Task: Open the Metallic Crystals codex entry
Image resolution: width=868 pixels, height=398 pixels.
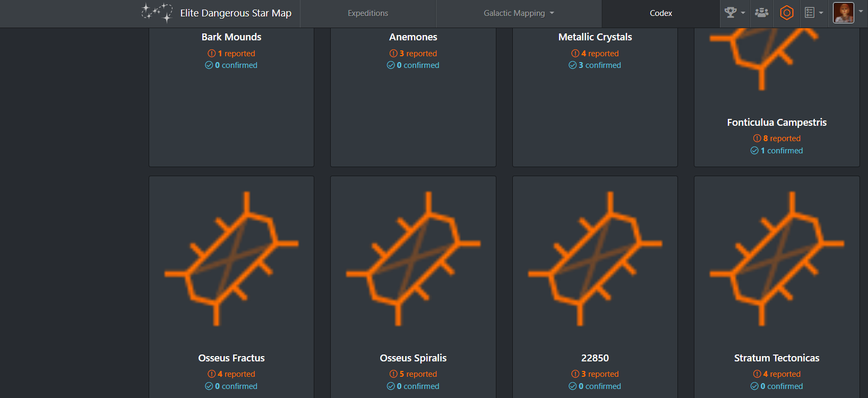Action: [x=595, y=37]
